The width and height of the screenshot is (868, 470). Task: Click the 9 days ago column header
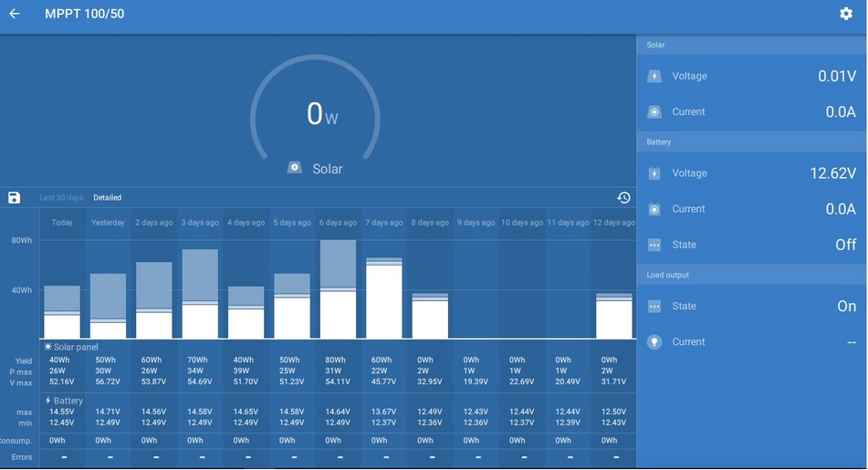[476, 223]
